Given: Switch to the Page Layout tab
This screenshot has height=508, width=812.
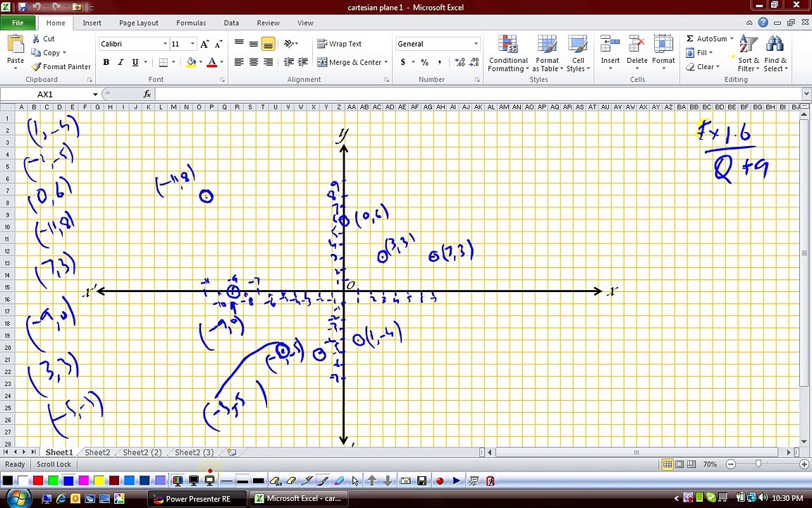Looking at the screenshot, I should click(139, 23).
